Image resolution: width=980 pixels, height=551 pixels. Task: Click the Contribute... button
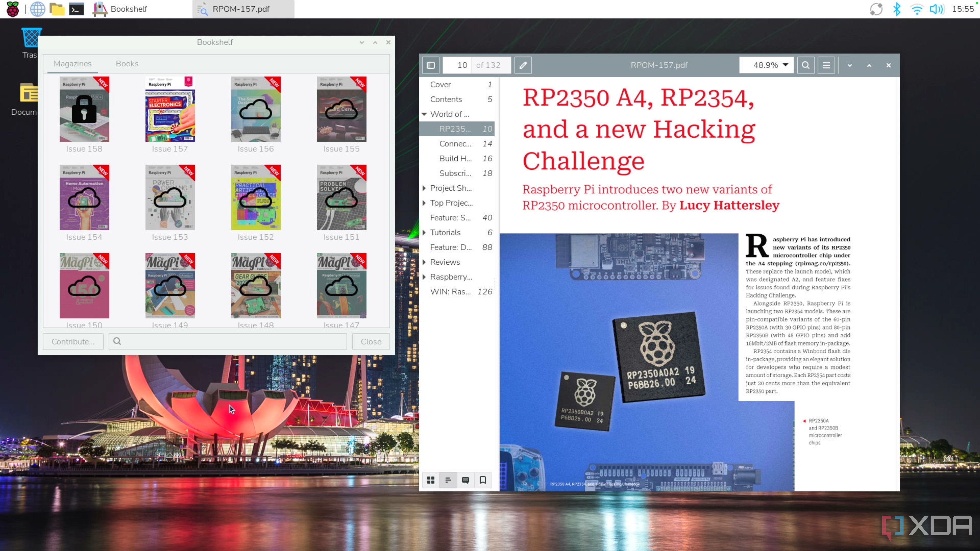73,342
